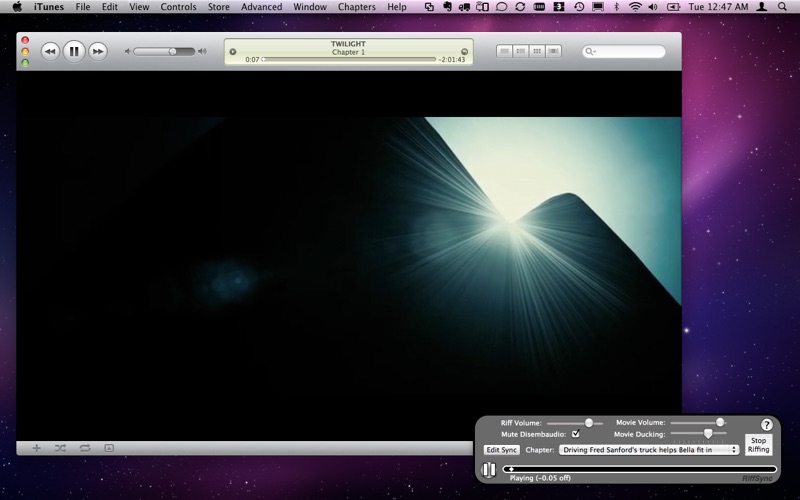Open the View menu
The height and width of the screenshot is (500, 800).
139,7
